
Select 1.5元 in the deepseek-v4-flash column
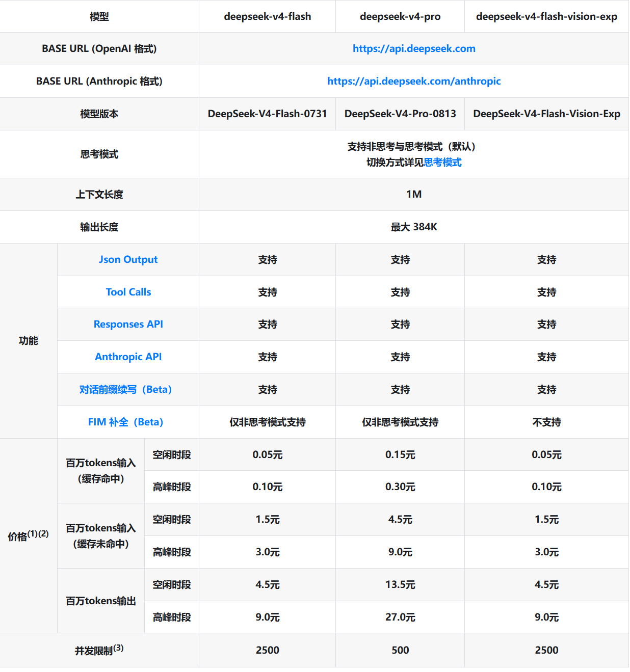[x=268, y=520]
